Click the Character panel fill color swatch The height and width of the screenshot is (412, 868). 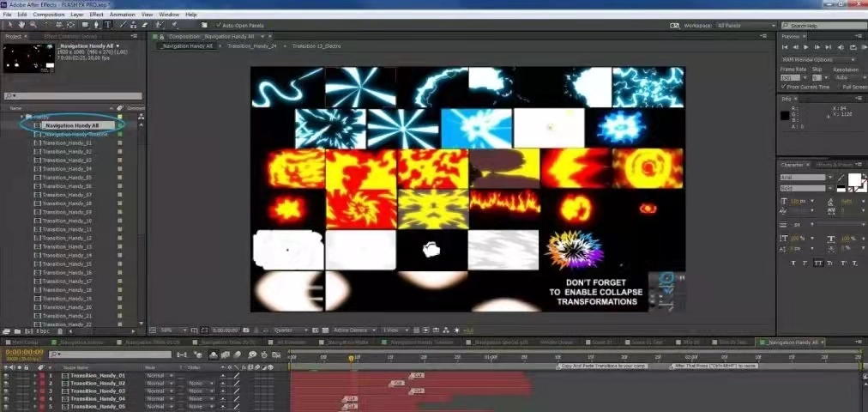(x=855, y=179)
